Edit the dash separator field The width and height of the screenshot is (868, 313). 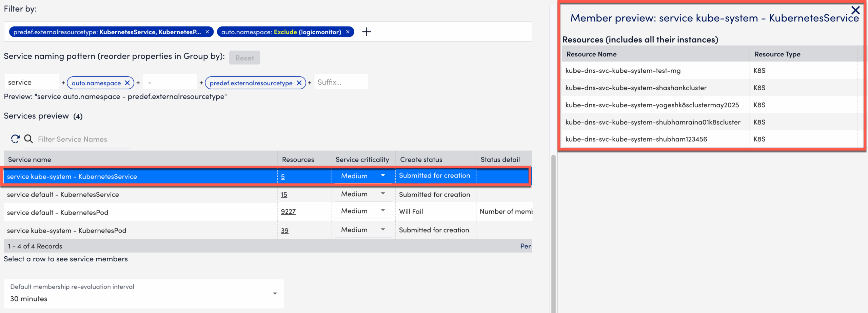pos(170,82)
